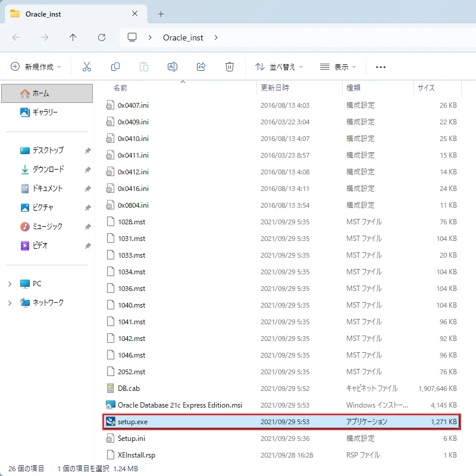Expand the PC tree node

click(10, 284)
